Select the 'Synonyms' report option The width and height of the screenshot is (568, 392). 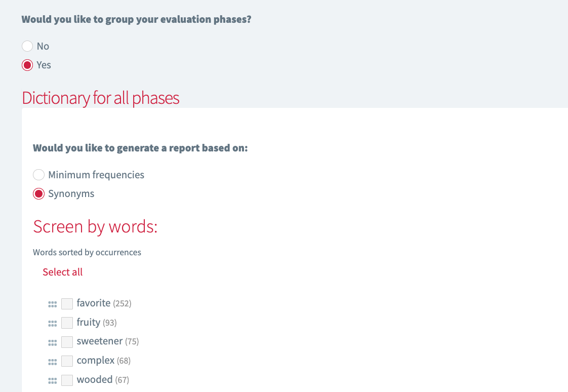click(x=38, y=193)
